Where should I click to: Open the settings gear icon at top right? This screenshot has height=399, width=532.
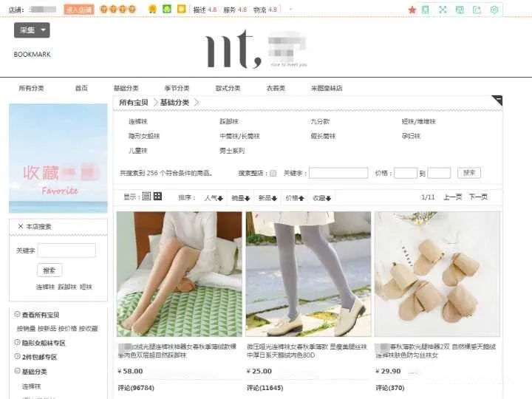pyautogui.click(x=494, y=10)
